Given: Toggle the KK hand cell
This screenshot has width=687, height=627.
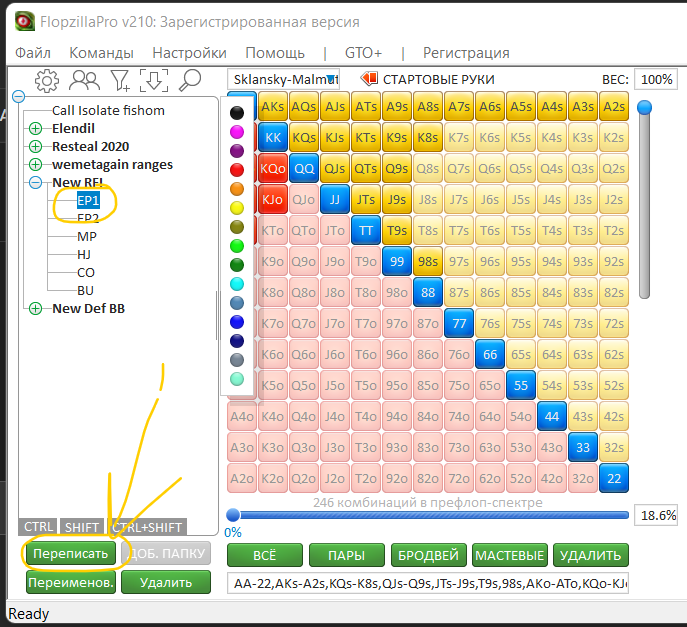Looking at the screenshot, I should click(x=273, y=138).
